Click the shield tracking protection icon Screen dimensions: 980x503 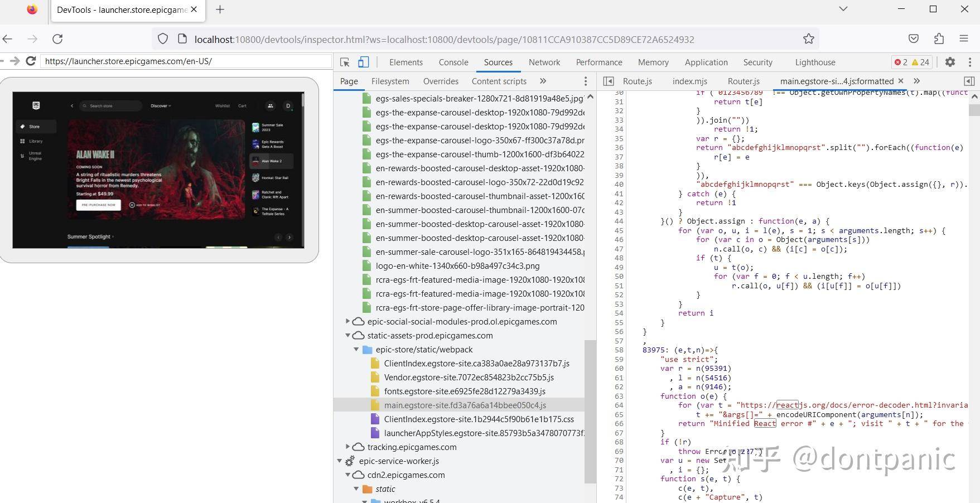tap(162, 39)
